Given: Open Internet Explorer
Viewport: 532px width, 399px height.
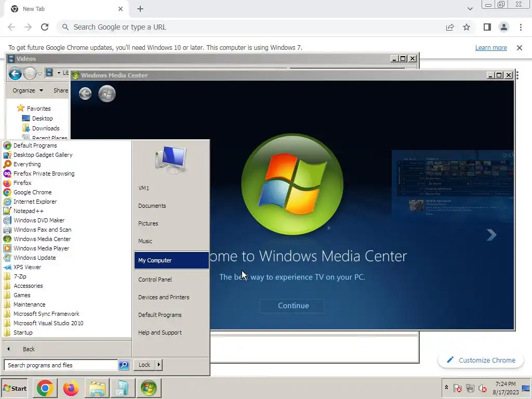Looking at the screenshot, I should tap(35, 202).
